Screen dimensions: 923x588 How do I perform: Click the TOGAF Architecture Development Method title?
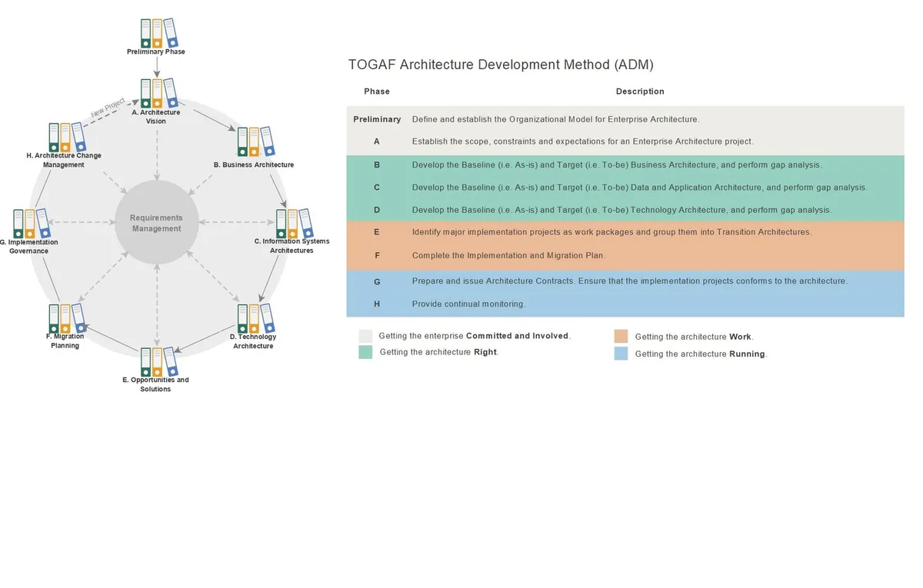pyautogui.click(x=501, y=65)
